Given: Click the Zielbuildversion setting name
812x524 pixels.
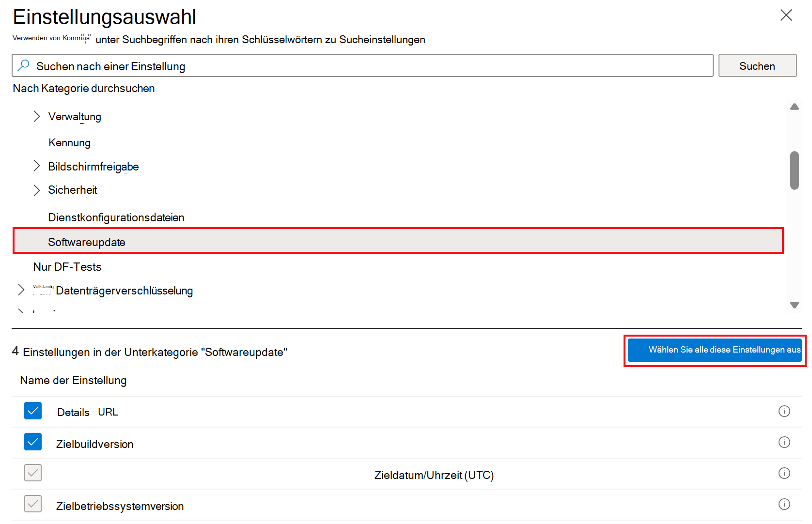Looking at the screenshot, I should click(95, 444).
